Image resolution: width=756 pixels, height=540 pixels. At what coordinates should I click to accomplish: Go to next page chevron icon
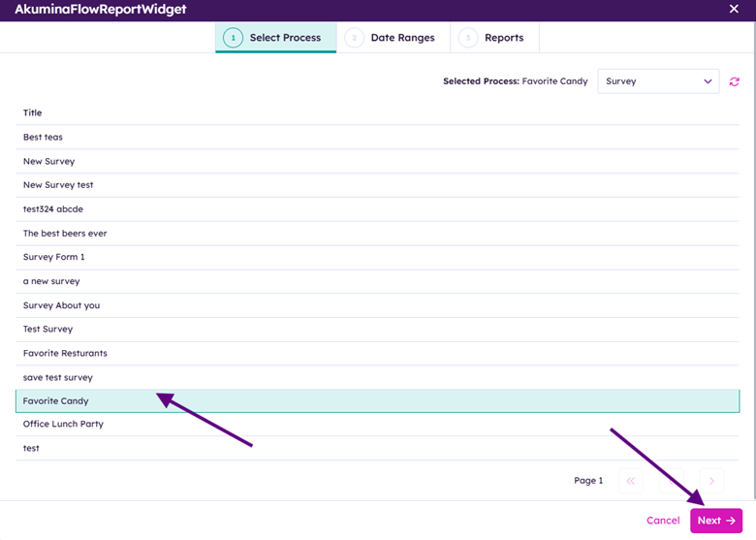[x=711, y=480]
